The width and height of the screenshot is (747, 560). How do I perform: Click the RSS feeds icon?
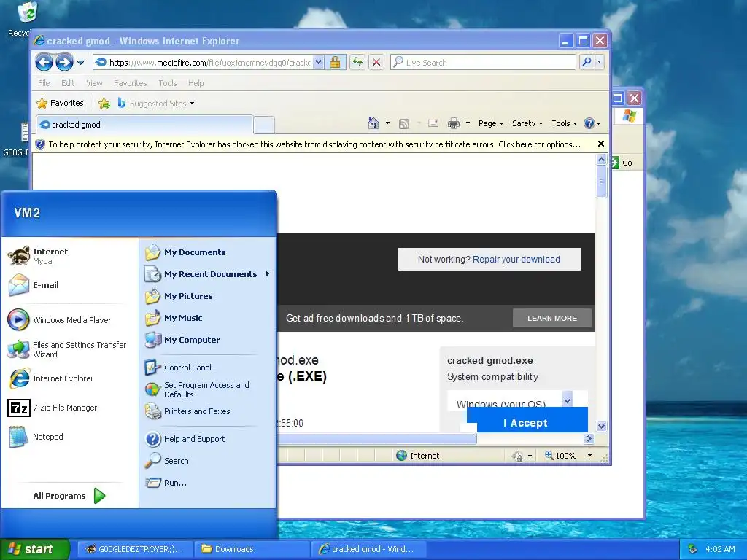click(x=404, y=124)
